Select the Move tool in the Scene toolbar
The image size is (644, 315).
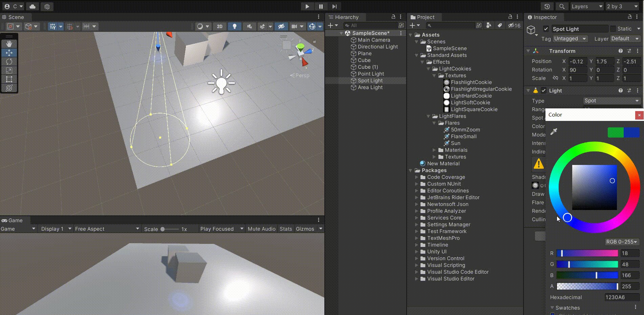(x=9, y=52)
